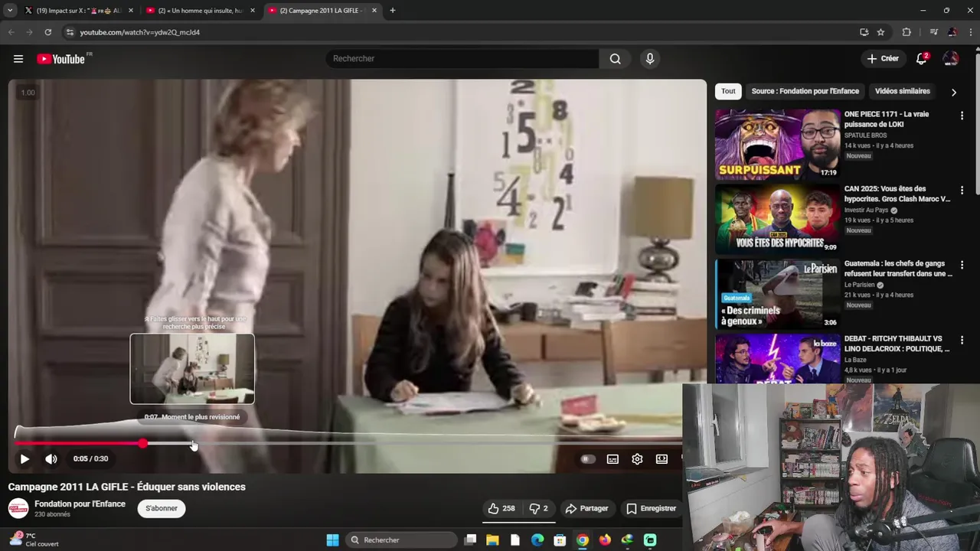Open the Windows Start menu
This screenshot has height=551, width=980.
(332, 540)
